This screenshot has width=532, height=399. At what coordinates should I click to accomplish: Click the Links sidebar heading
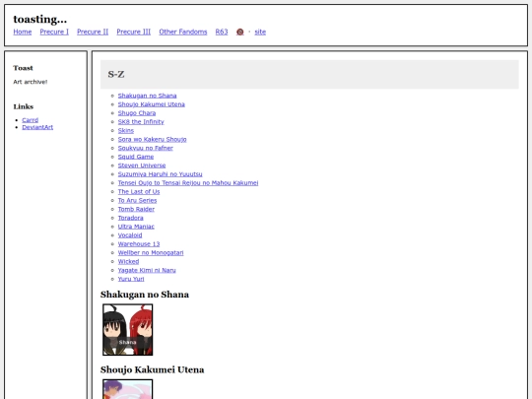[x=24, y=106]
